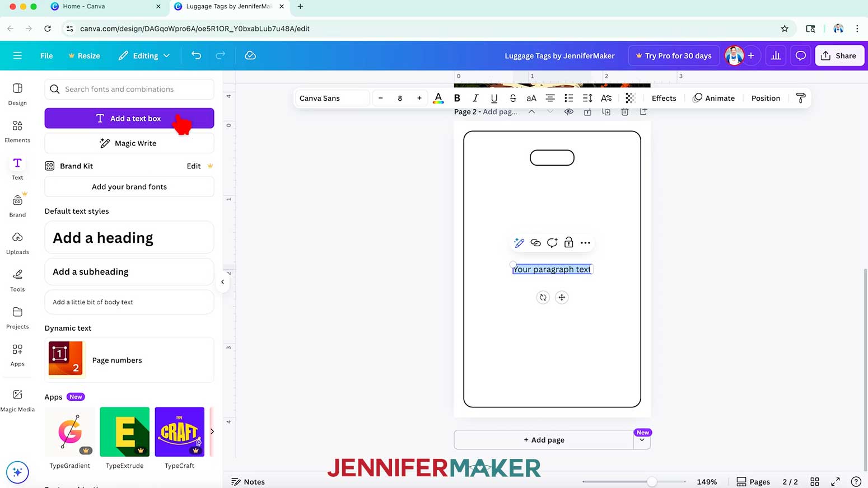The height and width of the screenshot is (488, 868).
Task: Toggle strikethrough formatting
Action: (512, 98)
